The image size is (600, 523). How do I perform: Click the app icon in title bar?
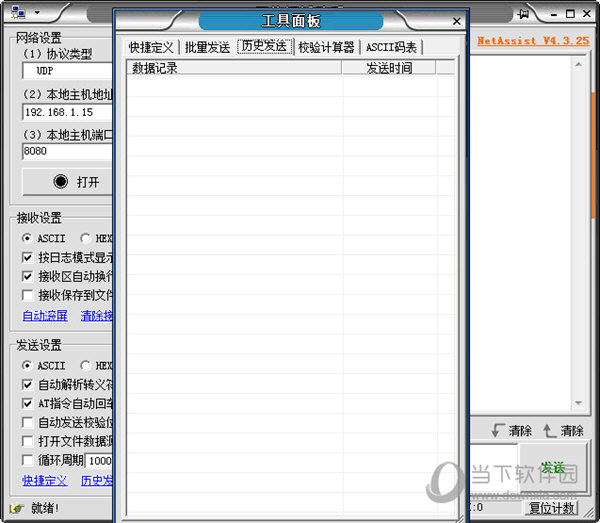pyautogui.click(x=19, y=13)
